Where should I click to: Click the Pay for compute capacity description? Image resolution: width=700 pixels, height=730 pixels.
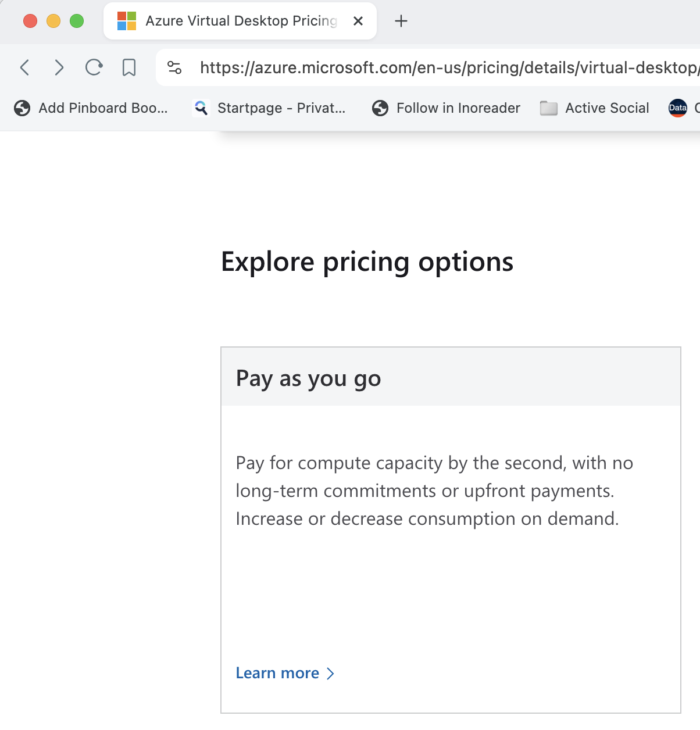[434, 491]
